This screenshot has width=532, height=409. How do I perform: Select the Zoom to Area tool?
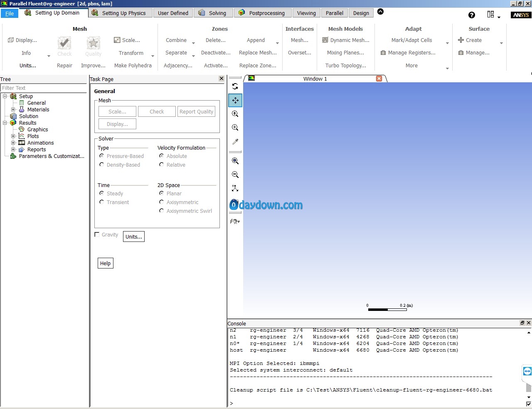tap(235, 128)
